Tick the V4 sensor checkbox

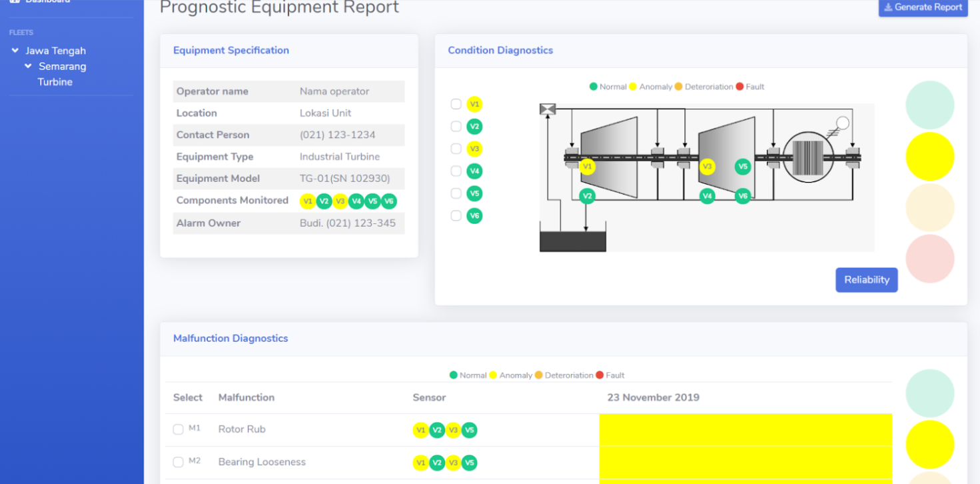pos(456,171)
